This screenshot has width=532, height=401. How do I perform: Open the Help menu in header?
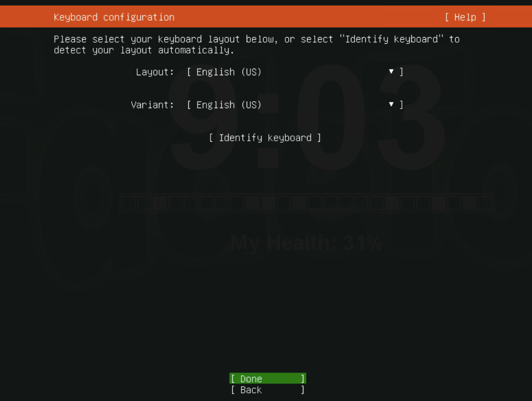(x=465, y=18)
